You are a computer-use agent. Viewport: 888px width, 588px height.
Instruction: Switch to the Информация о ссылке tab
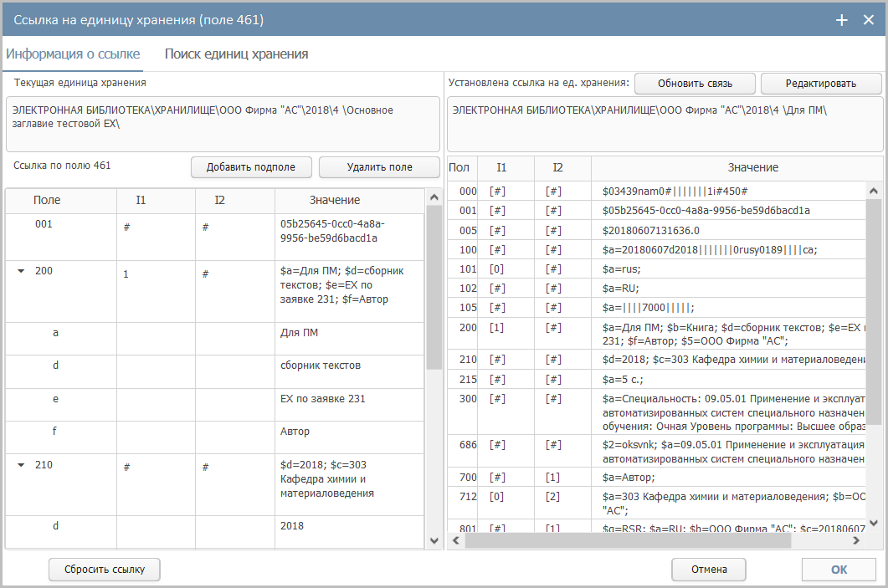pos(73,54)
